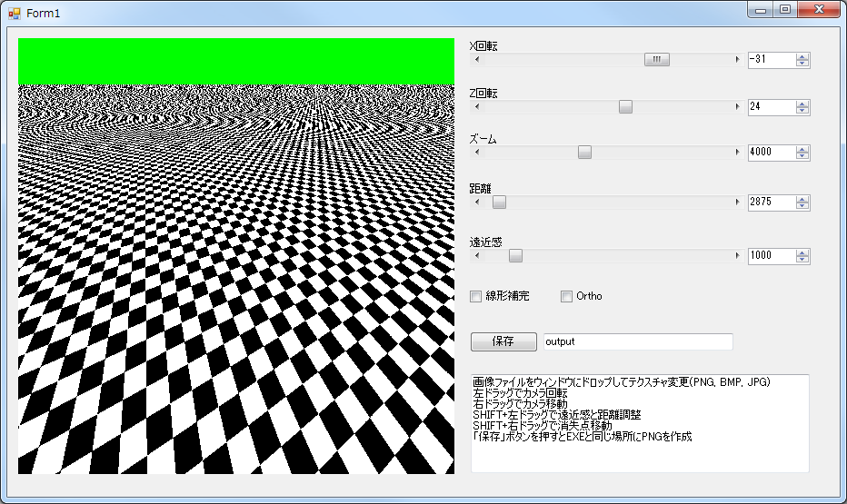Image resolution: width=847 pixels, height=504 pixels.
Task: Close the Form1 window
Action: coord(819,10)
